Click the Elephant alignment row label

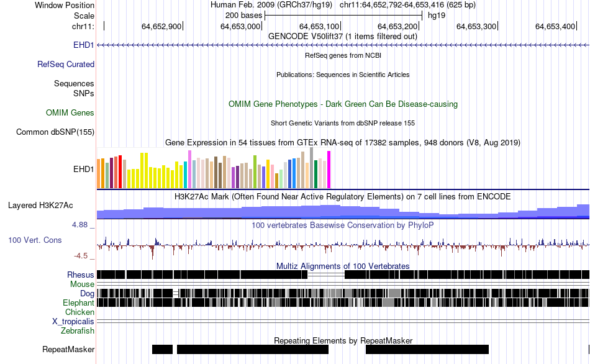coord(79,303)
